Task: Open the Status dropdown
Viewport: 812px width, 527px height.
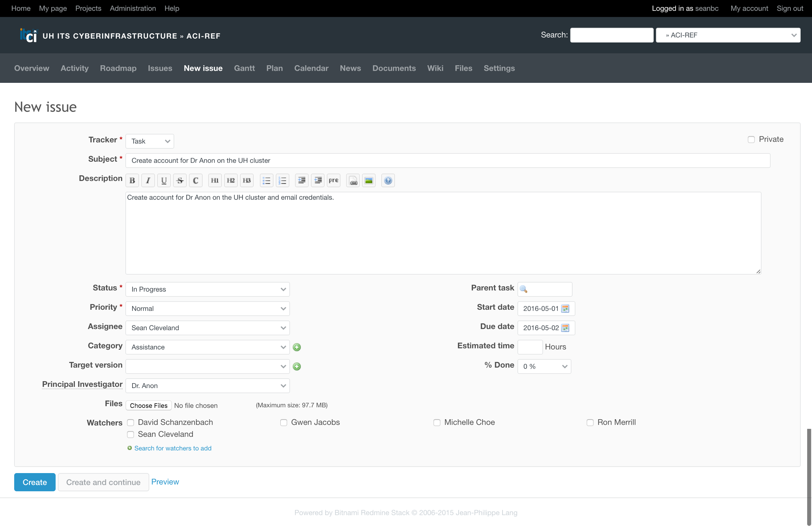Action: (208, 289)
